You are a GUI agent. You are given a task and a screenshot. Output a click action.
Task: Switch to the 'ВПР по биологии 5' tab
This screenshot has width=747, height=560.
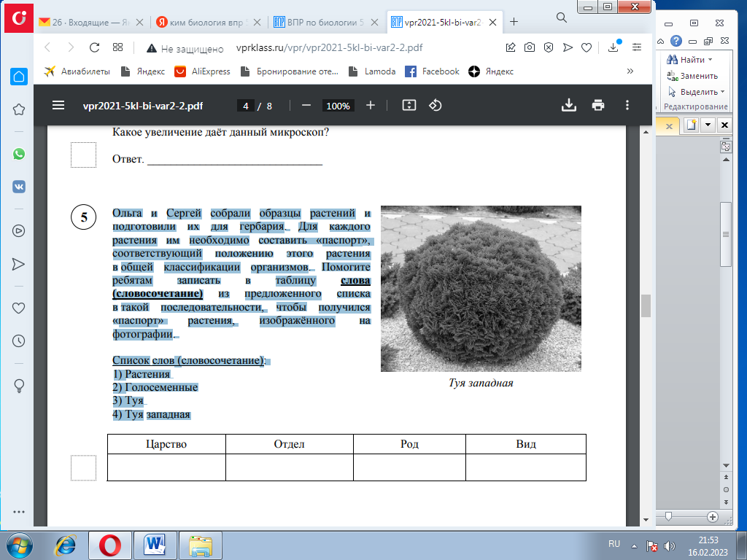[326, 23]
